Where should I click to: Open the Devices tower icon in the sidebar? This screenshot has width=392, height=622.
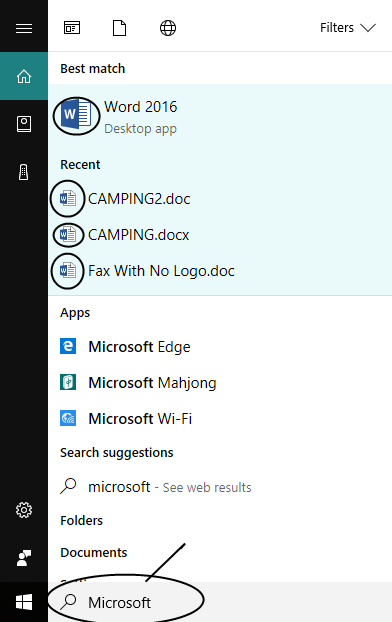pos(24,172)
